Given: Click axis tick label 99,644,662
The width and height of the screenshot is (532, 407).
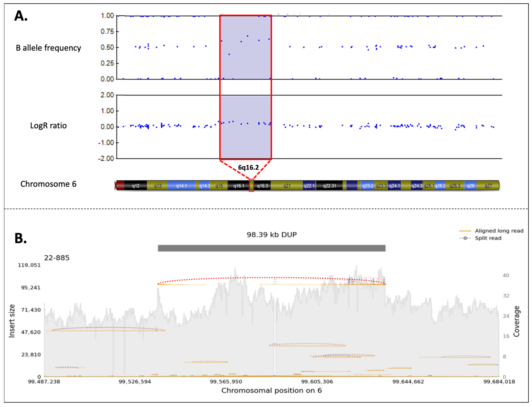Looking at the screenshot, I should [408, 382].
